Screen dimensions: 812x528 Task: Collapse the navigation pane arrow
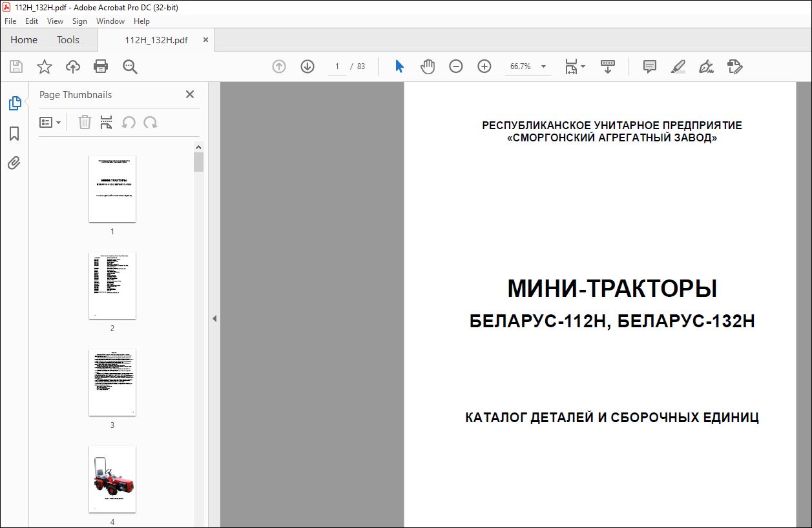click(214, 318)
